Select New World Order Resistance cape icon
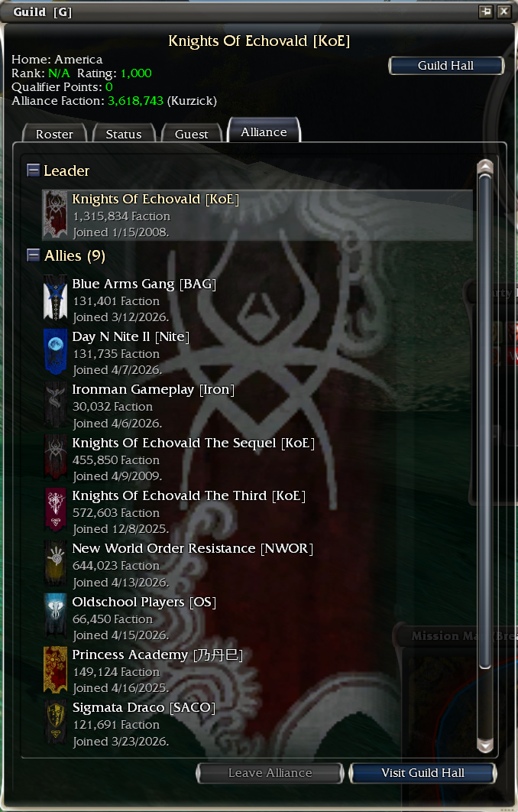The width and height of the screenshot is (518, 812). [x=55, y=563]
